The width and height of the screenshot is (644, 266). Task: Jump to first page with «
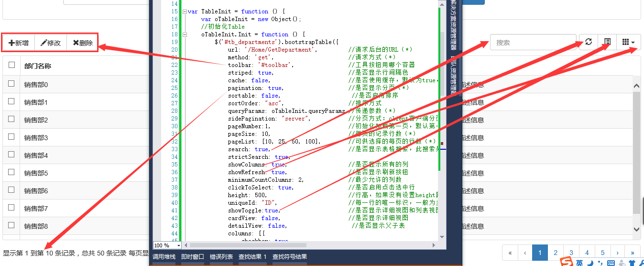[510, 253]
